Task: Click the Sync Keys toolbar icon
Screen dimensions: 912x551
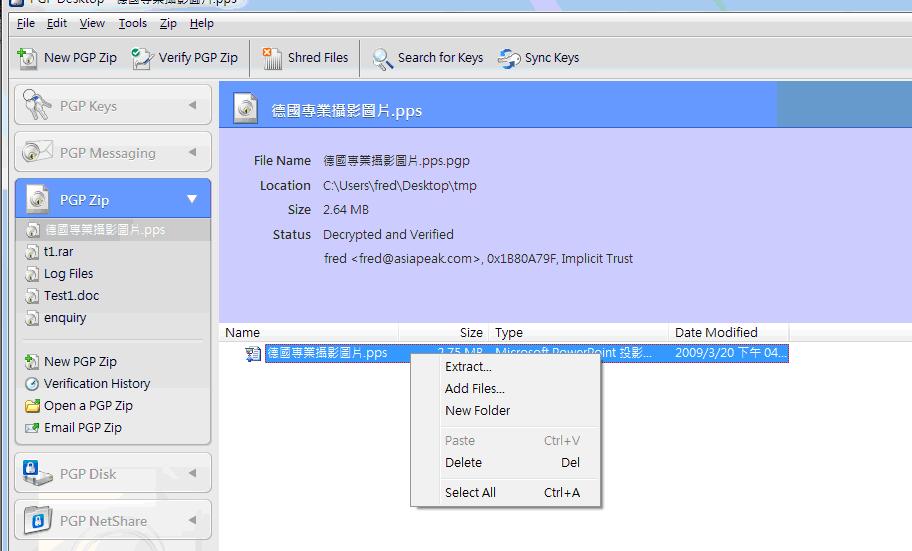Action: tap(509, 58)
